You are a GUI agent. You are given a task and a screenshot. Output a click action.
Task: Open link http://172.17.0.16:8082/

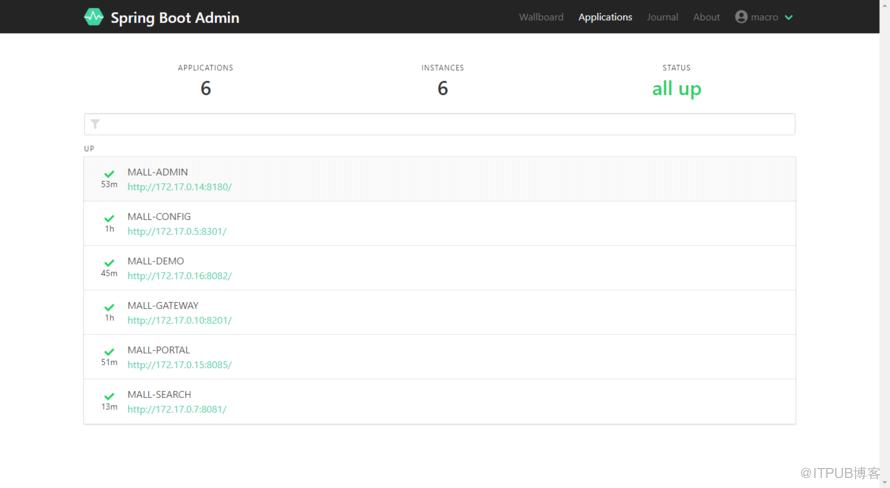click(x=179, y=276)
